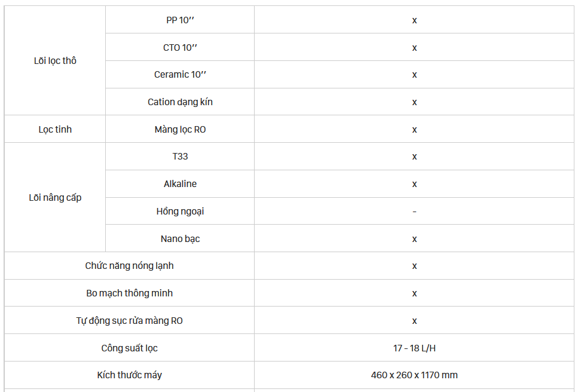The image size is (578, 392).
Task: Select the 'Lõi lọc thô' category cell
Action: (55, 60)
